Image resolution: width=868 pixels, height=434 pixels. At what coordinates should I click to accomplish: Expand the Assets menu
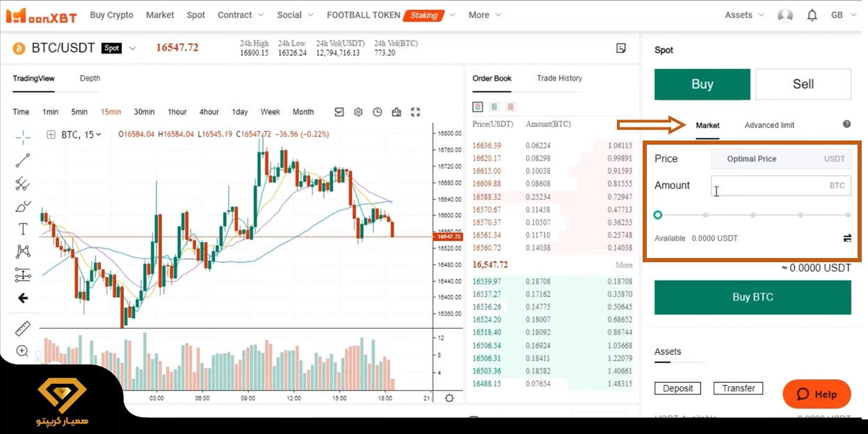744,15
